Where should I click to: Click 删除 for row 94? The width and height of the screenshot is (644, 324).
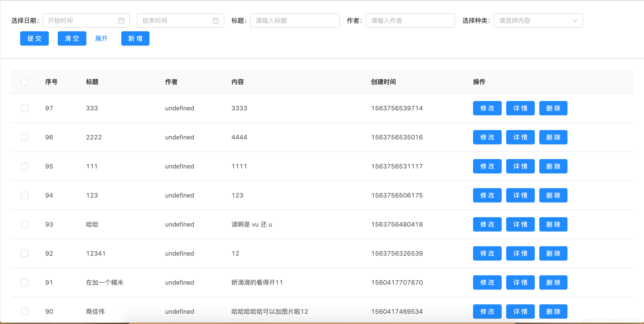(553, 195)
